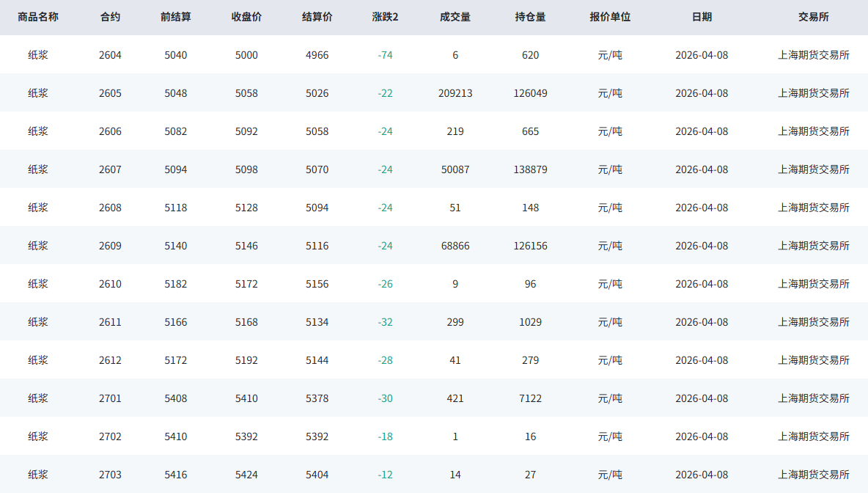The image size is (868, 493).
Task: Select contract 2701 cell
Action: click(x=110, y=398)
